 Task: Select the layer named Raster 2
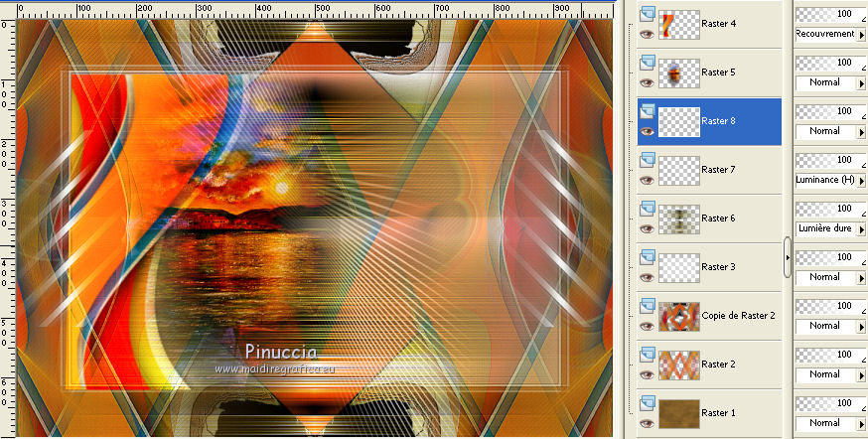[x=719, y=365]
